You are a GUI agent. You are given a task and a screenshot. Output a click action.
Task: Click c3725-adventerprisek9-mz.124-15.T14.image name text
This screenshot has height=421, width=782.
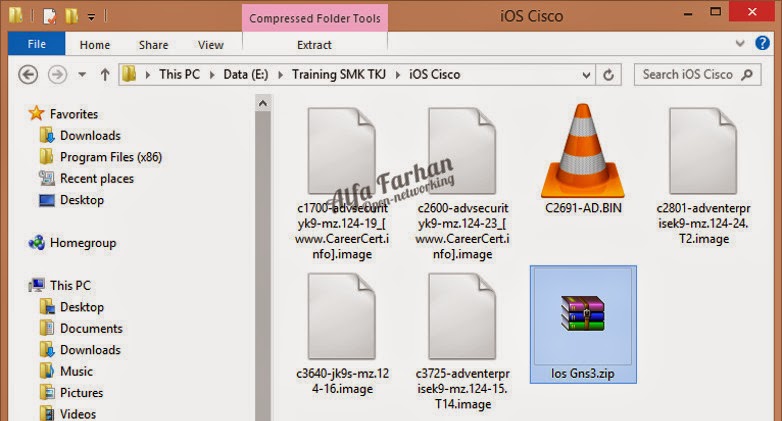[462, 389]
